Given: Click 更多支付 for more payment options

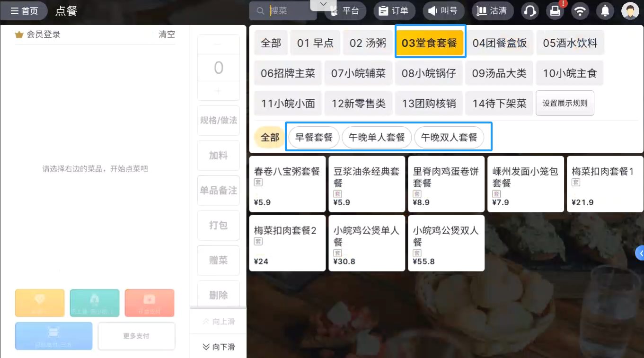Looking at the screenshot, I should coord(136,336).
